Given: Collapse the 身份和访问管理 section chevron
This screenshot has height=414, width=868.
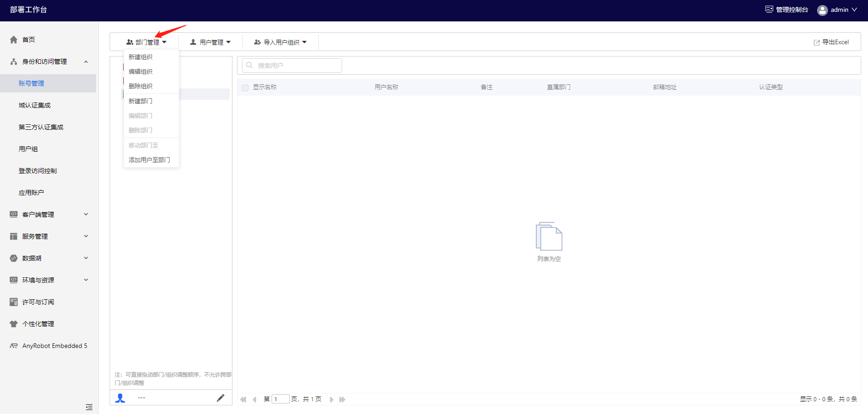Looking at the screenshot, I should click(x=86, y=61).
